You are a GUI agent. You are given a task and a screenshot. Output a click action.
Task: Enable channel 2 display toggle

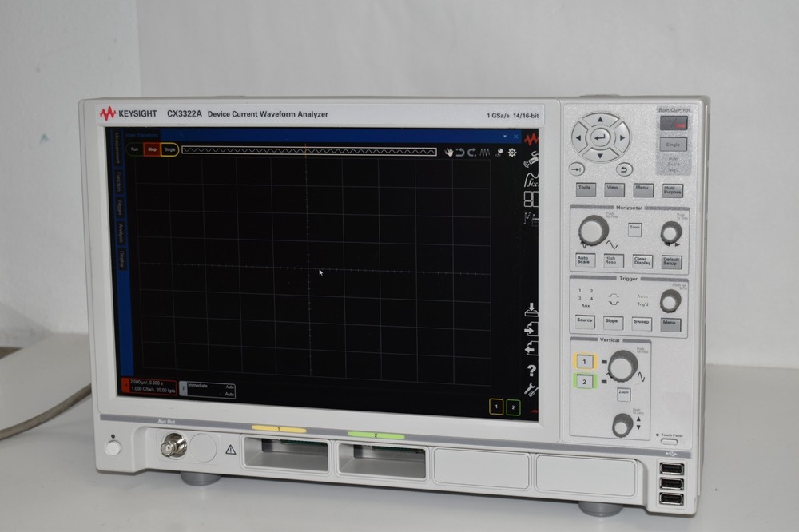pos(513,407)
